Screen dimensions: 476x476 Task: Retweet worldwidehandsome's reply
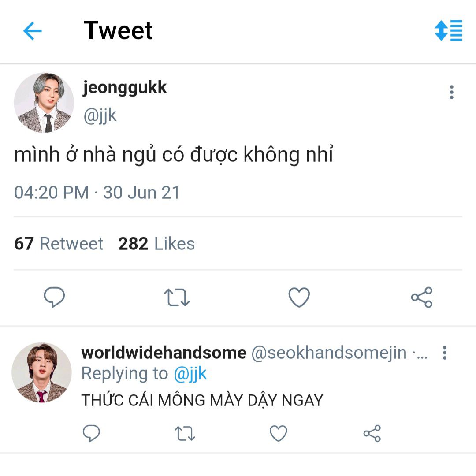185,434
